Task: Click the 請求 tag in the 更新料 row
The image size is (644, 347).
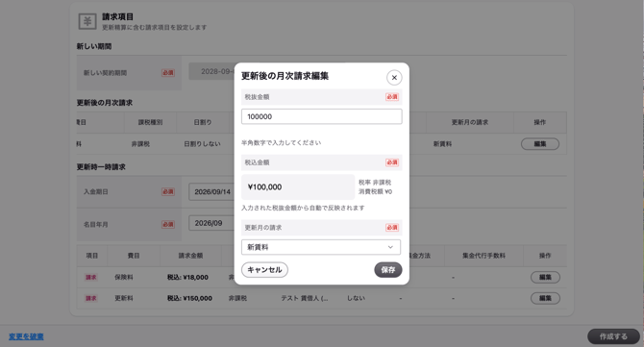Action: coord(90,298)
